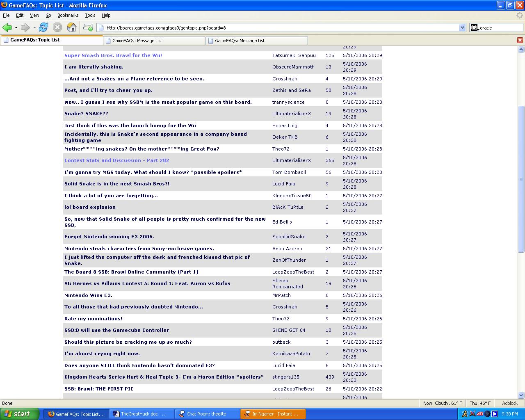Open the File menu

click(x=6, y=15)
